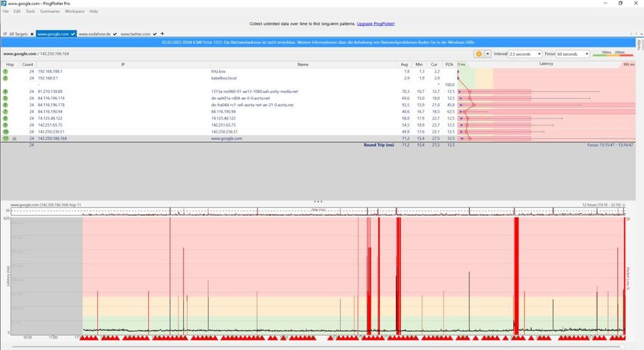This screenshot has height=350, width=644.
Task: Sort by the Hop column header
Action: point(10,64)
